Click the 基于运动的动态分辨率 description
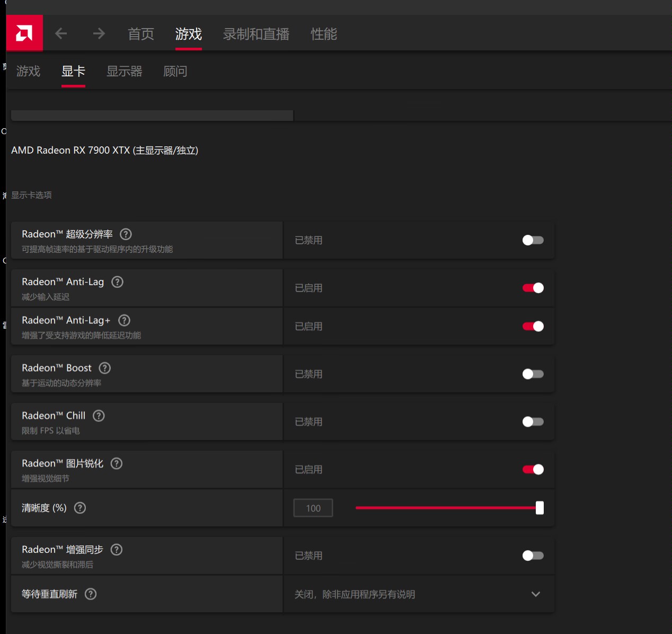 click(x=61, y=383)
